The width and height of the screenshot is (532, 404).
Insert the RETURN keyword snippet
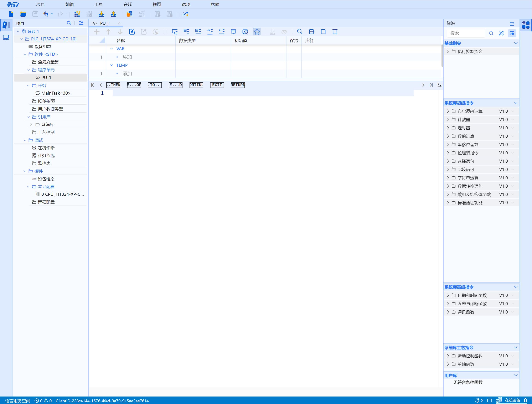coord(238,85)
